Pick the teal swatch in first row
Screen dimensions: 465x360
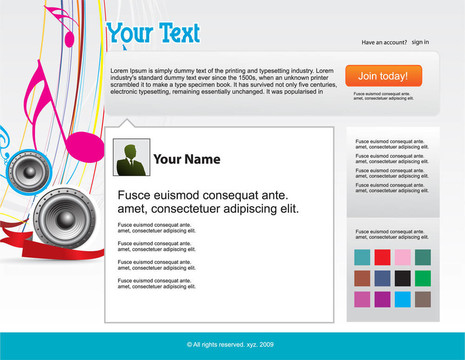362,257
